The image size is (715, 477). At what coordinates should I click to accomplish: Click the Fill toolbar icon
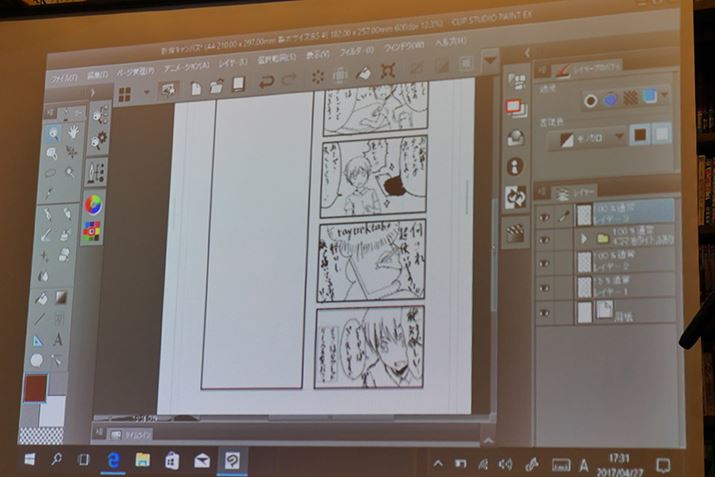tap(363, 73)
